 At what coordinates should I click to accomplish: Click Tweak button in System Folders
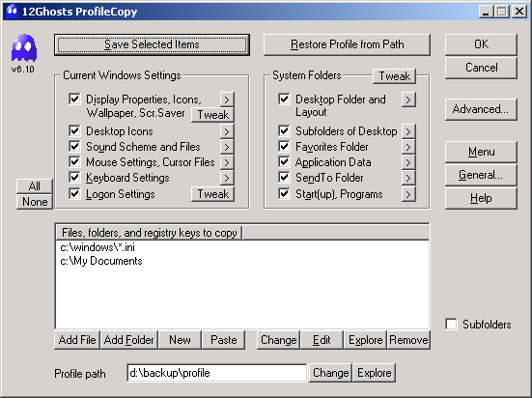[394, 76]
